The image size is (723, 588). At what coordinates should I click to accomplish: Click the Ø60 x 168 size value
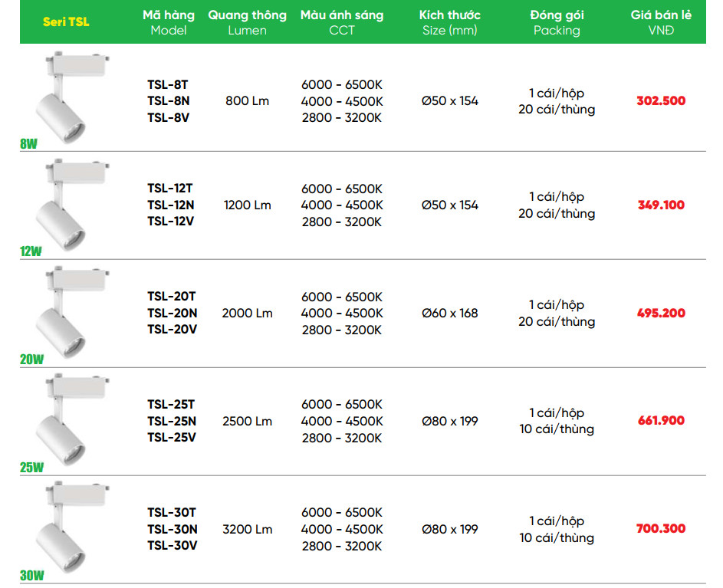coord(449,313)
